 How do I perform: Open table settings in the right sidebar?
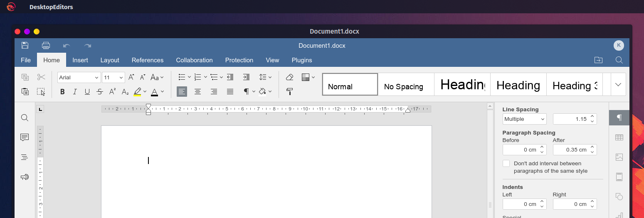(619, 137)
